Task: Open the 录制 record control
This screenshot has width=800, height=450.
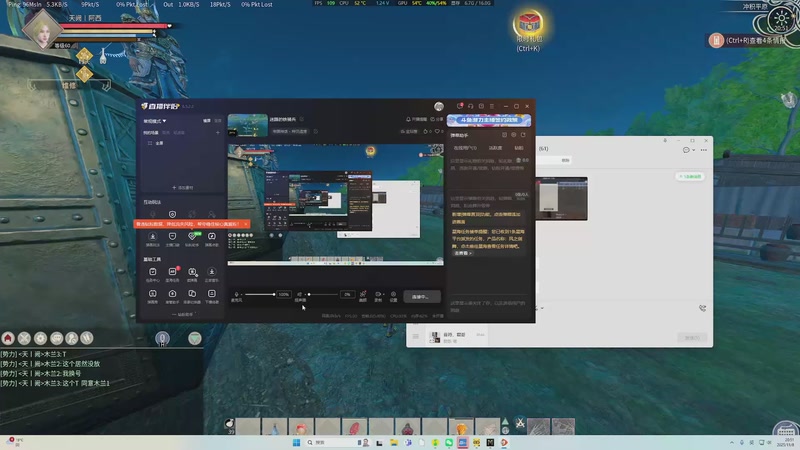Action: pos(378,296)
